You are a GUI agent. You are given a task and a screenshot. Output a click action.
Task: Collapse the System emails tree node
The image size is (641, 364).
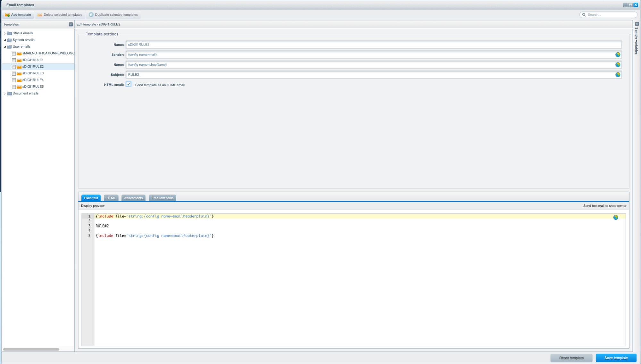pos(4,40)
